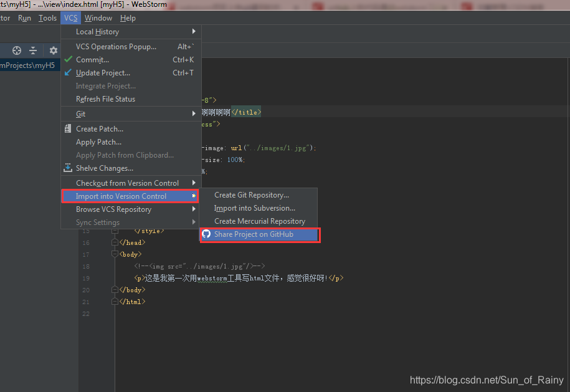The height and width of the screenshot is (392, 570).
Task: Select Create Mercurial Repository
Action: (259, 221)
